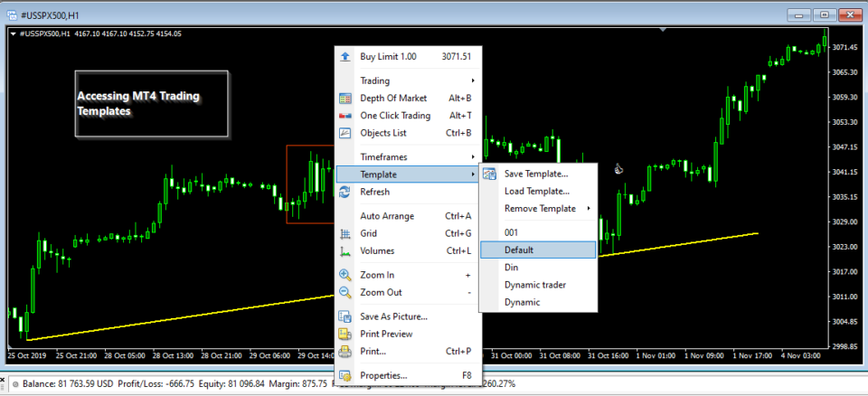
Task: Click the Buy Limit up-arrow icon
Action: pyautogui.click(x=345, y=56)
